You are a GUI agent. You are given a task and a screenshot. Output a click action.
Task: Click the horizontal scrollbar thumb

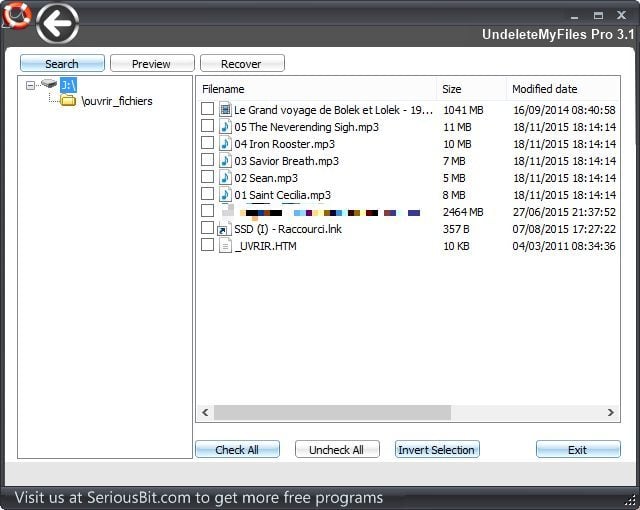point(332,412)
